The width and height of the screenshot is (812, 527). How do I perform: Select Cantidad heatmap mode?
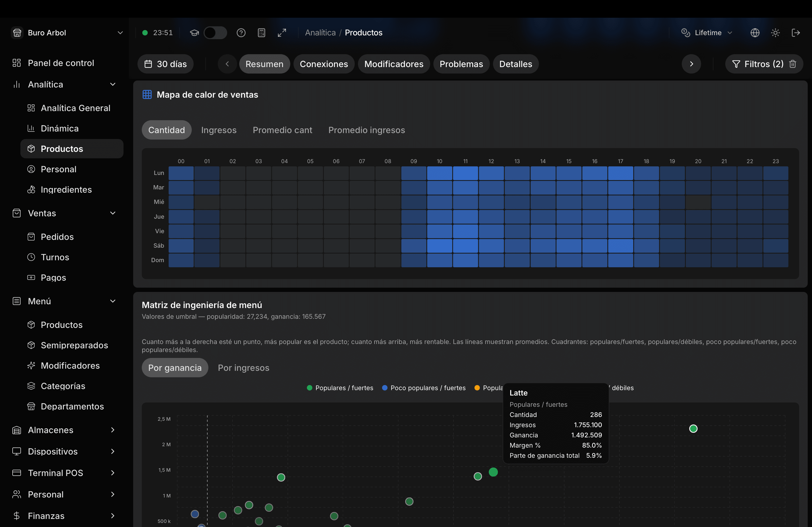click(166, 130)
